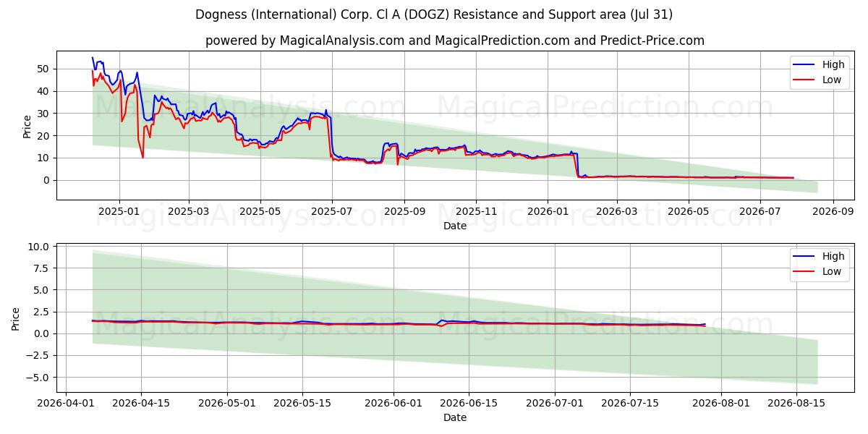Screen dimensions: 868x434
Task: Select the Low legend entry in the 2026-04 to 2026-08 chart
Action: coord(817,271)
